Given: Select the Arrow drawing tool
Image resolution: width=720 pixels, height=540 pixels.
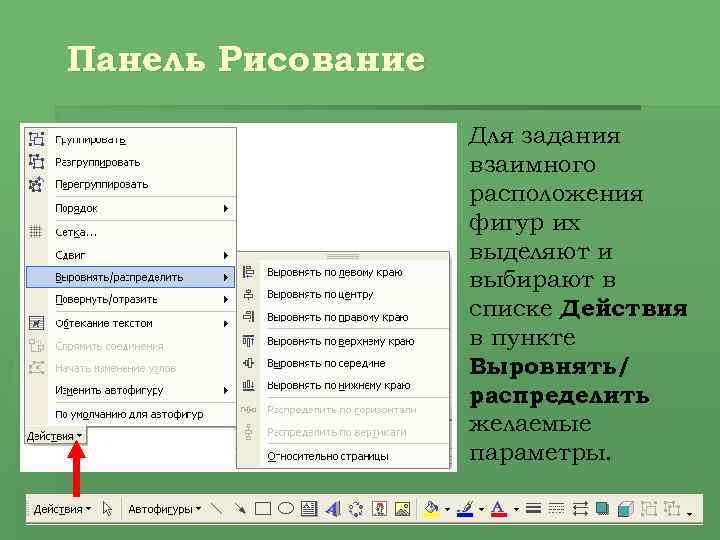Looking at the screenshot, I should tap(240, 509).
